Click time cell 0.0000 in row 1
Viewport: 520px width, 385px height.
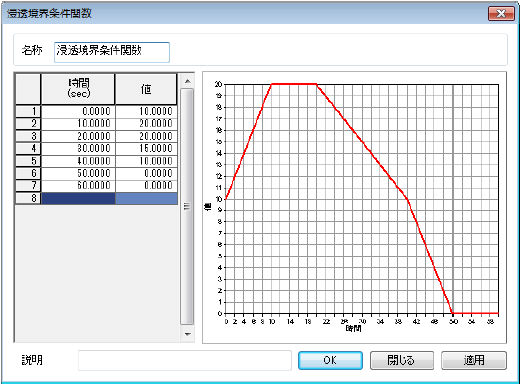(78, 111)
